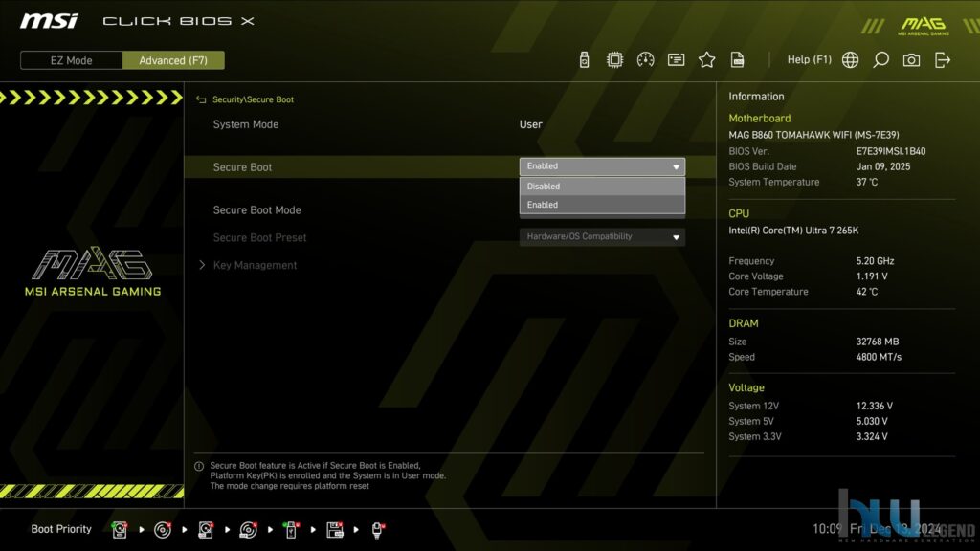The width and height of the screenshot is (980, 551).
Task: Click the Boot Priority label
Action: (61, 529)
